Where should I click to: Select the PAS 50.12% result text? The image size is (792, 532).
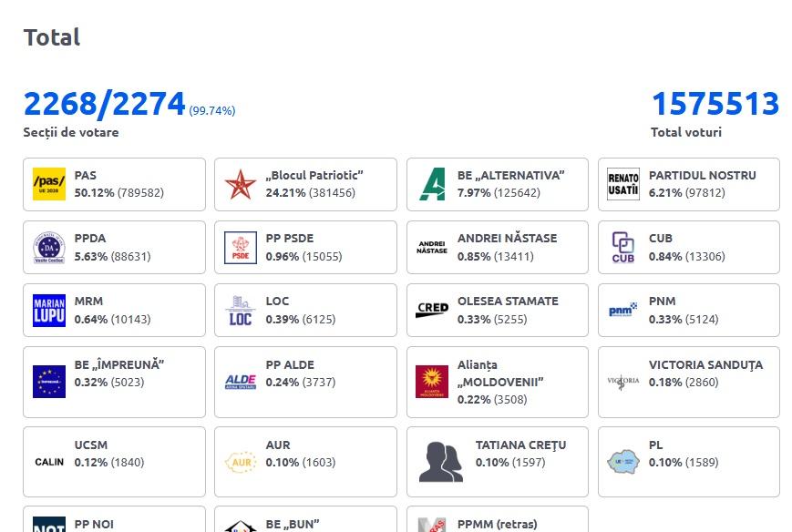(x=119, y=193)
